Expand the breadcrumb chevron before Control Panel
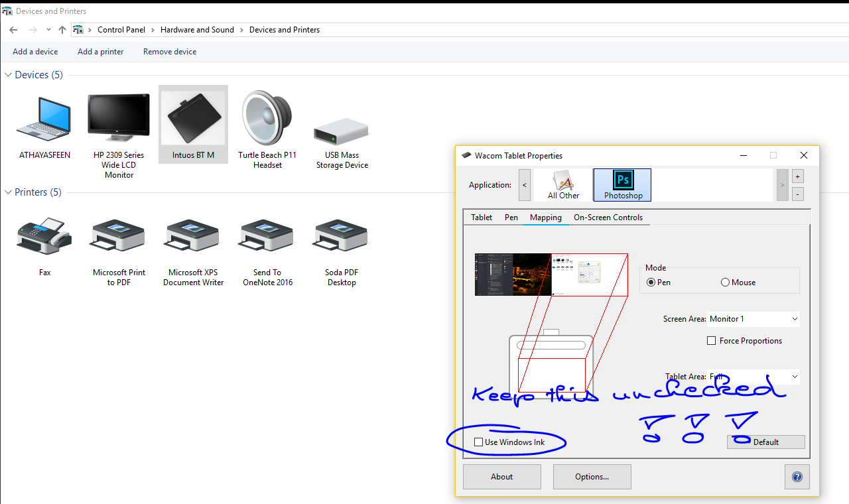849x504 pixels. [x=90, y=30]
